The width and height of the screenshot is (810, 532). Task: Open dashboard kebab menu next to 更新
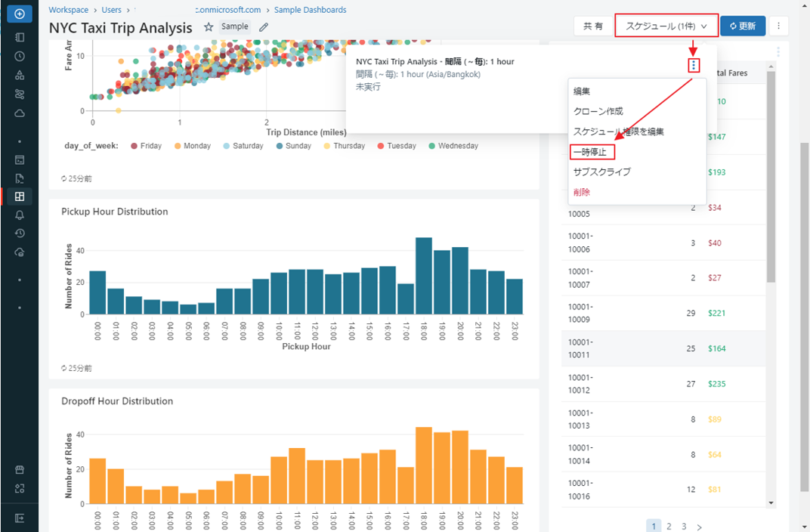[x=778, y=26]
